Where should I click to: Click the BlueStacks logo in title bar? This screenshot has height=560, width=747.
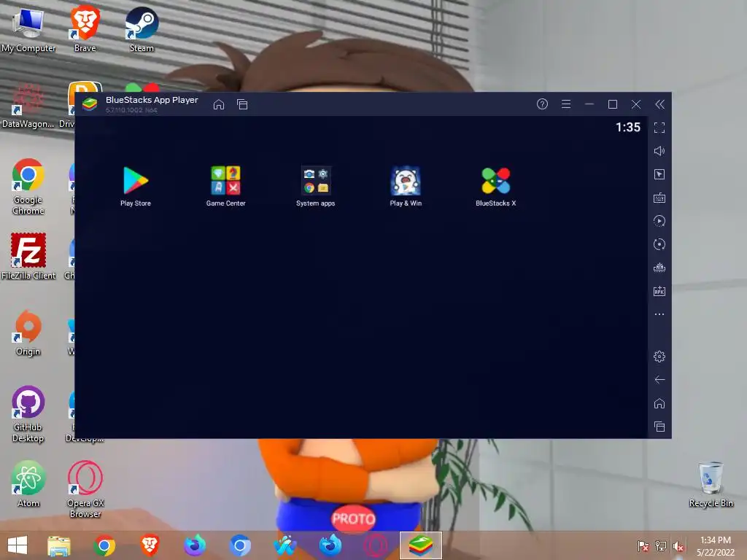coord(90,104)
